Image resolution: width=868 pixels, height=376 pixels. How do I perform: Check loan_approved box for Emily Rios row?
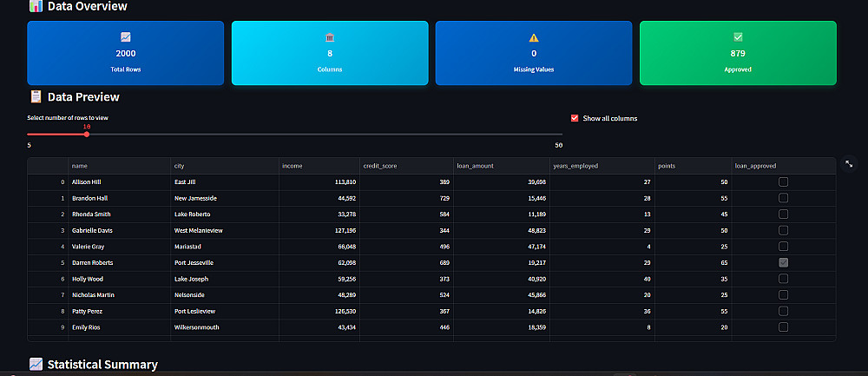pyautogui.click(x=783, y=327)
